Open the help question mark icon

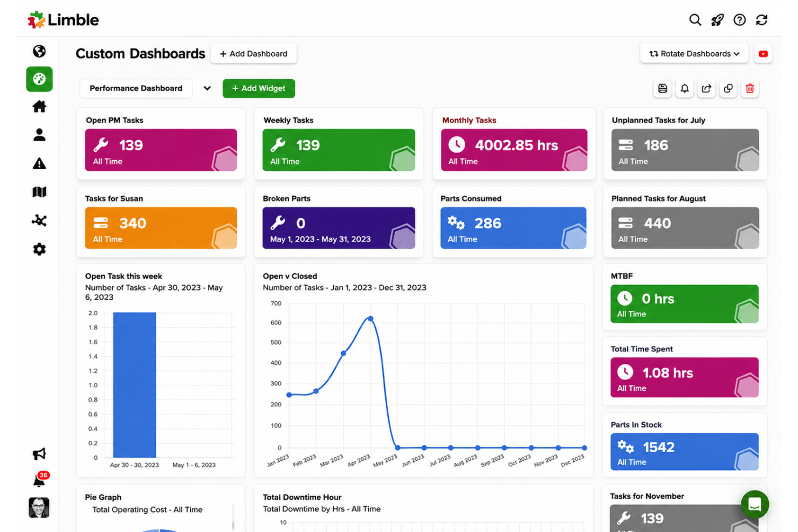(740, 20)
